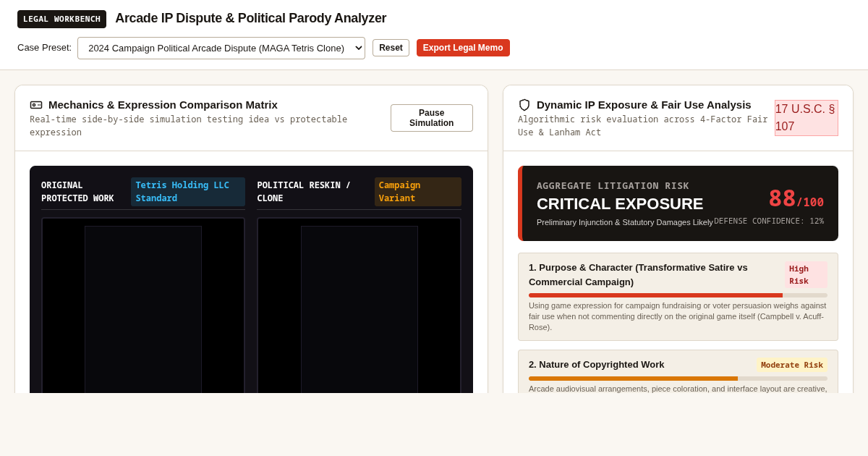Click the 17 U.S.C. § 107 badge
Viewport: 868px width, 456px height.
pos(807,118)
